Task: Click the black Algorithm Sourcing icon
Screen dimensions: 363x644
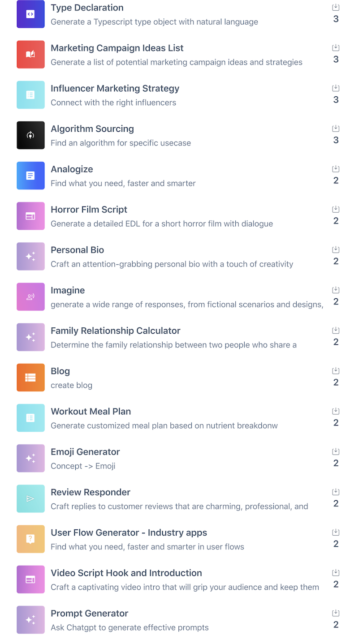Action: pos(30,135)
